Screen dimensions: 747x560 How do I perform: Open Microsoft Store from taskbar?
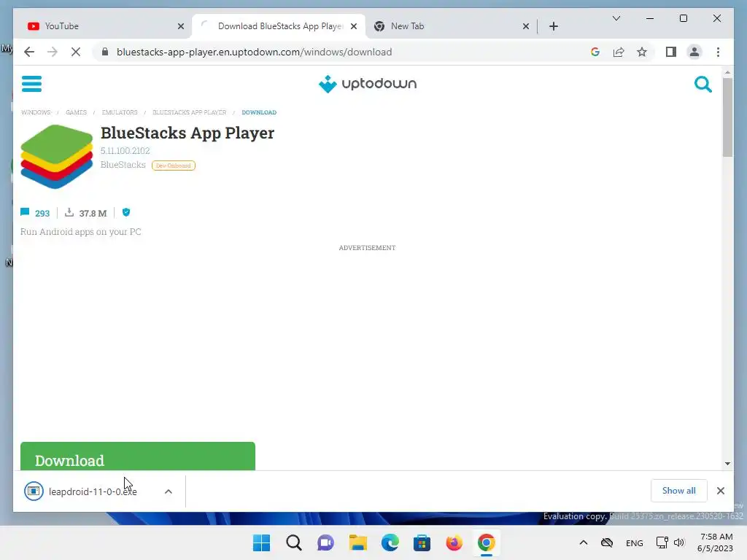point(422,542)
